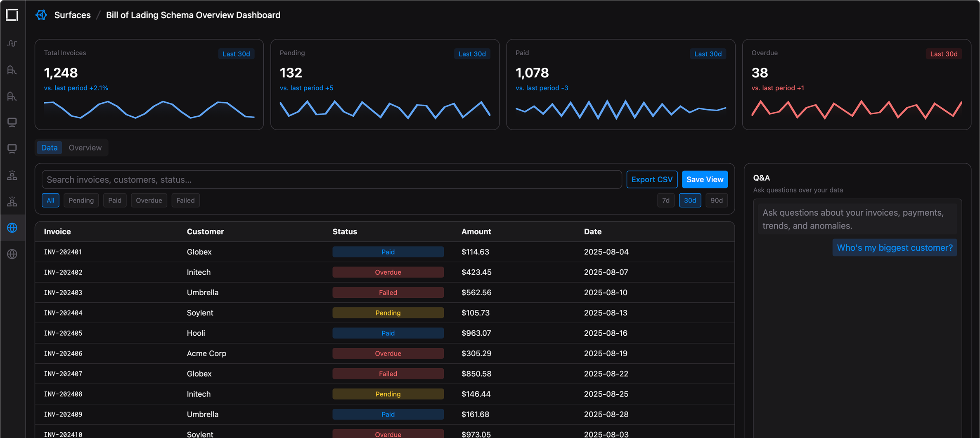Click the Export CSV button
980x438 pixels.
click(x=651, y=179)
